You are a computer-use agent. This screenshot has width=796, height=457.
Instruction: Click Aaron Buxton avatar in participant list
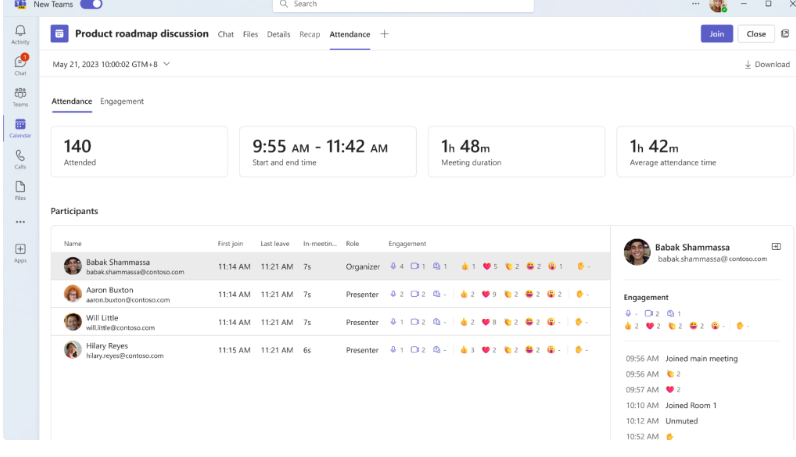coord(73,293)
